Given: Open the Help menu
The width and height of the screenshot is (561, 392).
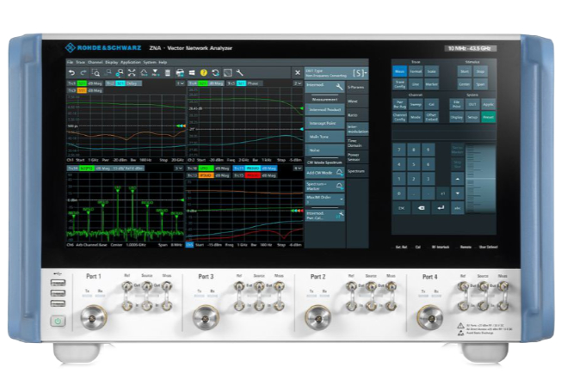Looking at the screenshot, I should point(163,62).
